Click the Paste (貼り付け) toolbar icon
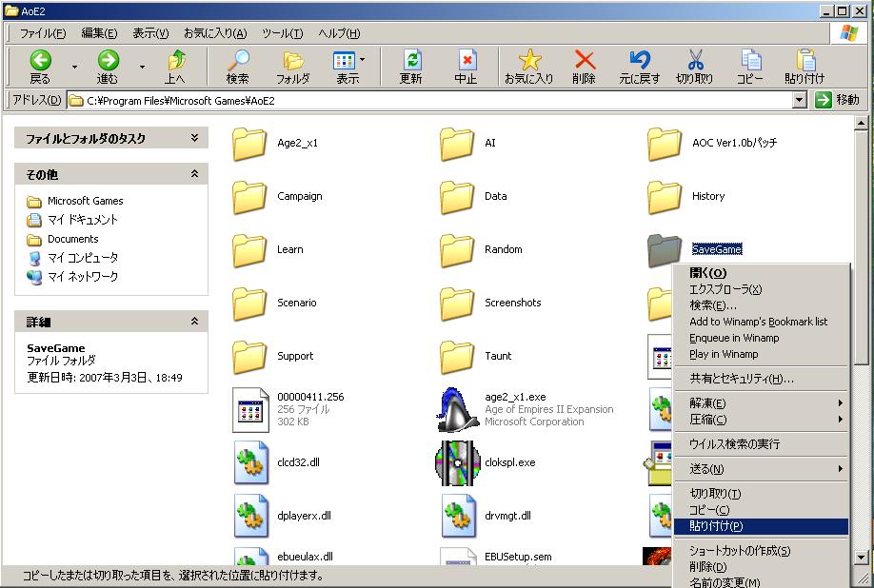The width and height of the screenshot is (874, 588). click(804, 67)
